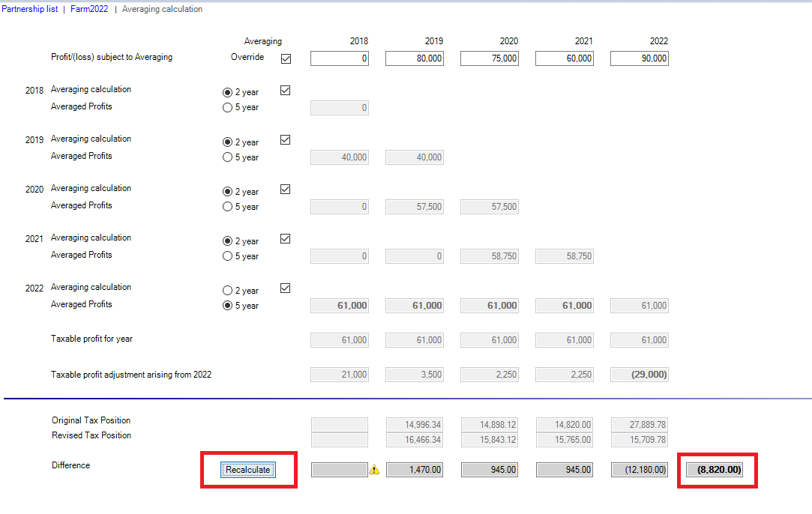Click the 2022 profit field showing 90,000
812x514 pixels.
[x=640, y=58]
